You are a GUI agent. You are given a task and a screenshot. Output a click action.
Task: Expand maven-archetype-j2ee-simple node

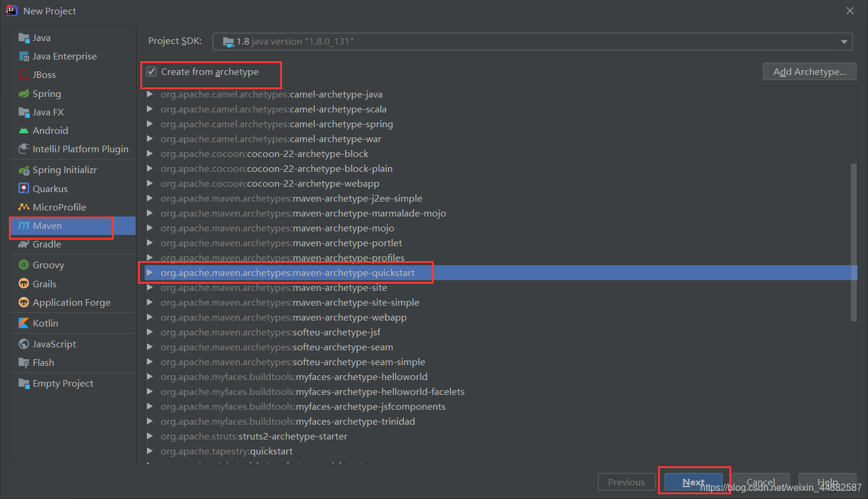pyautogui.click(x=150, y=198)
